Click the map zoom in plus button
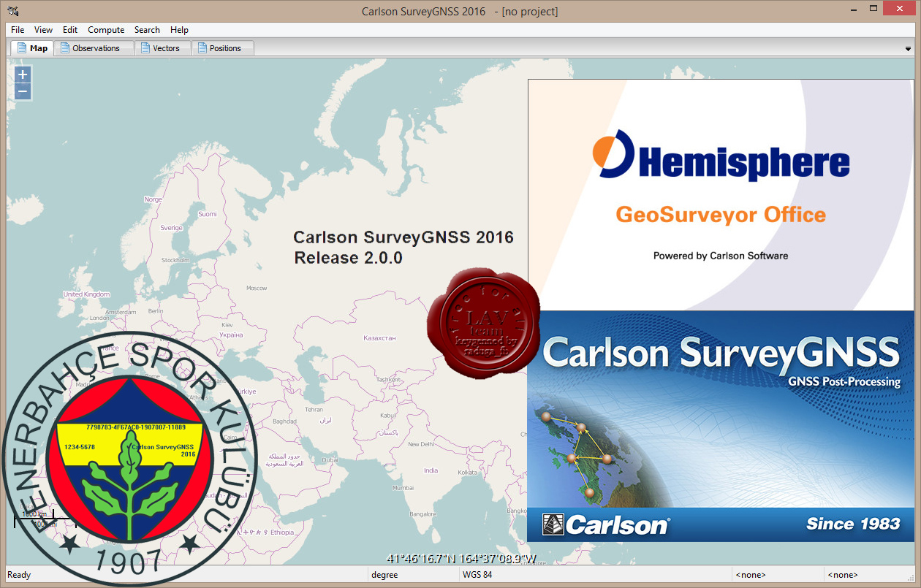Screen dimensions: 921x588 (x=23, y=75)
